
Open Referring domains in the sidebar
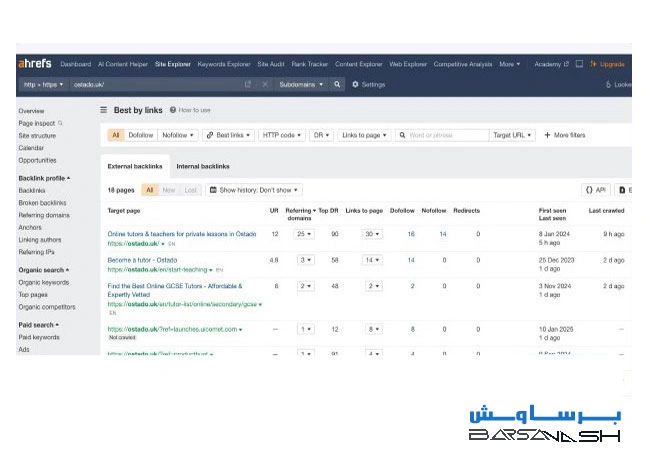pyautogui.click(x=44, y=215)
